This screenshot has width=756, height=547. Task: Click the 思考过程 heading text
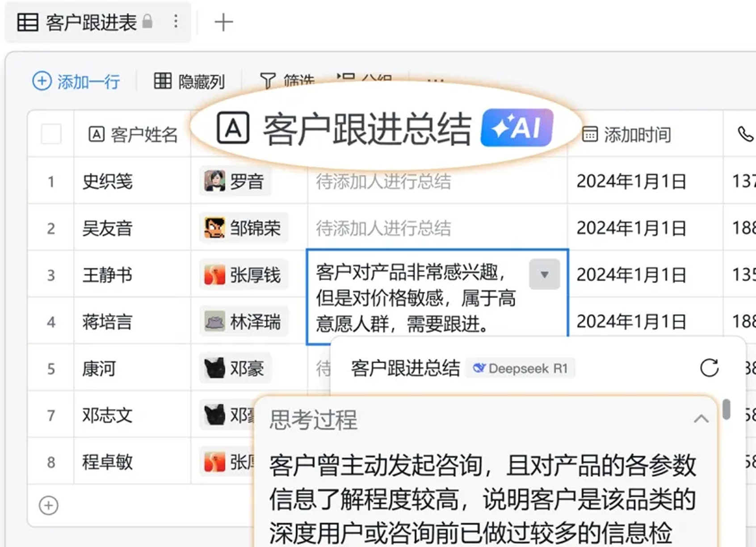click(313, 420)
